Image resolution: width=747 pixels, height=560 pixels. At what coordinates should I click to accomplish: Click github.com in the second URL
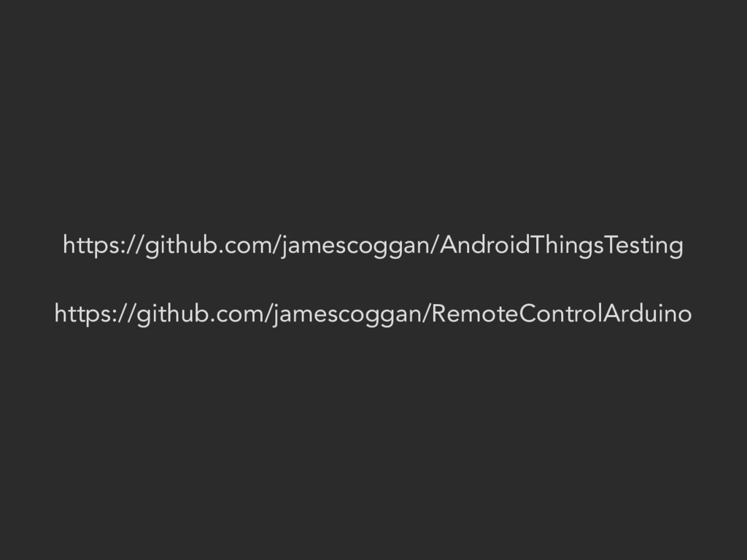[199, 314]
